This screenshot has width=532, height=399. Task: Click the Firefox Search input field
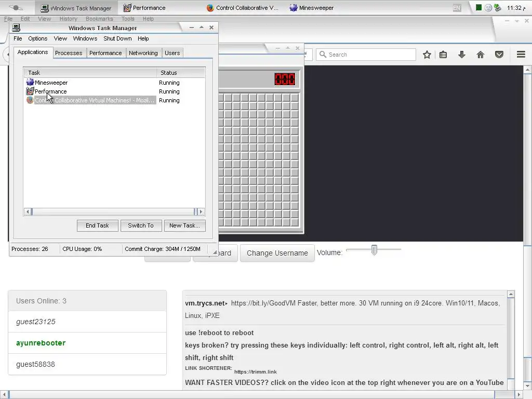[x=366, y=54]
